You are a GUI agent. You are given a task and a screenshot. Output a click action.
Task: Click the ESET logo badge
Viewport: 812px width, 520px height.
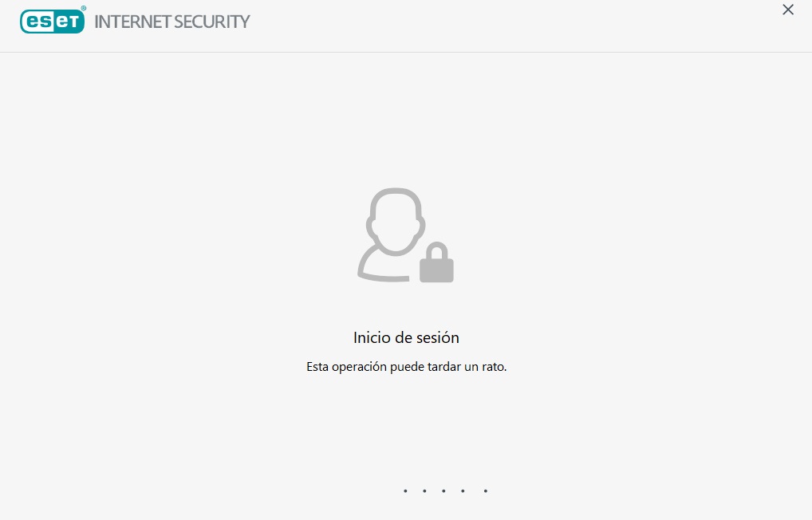pos(53,22)
